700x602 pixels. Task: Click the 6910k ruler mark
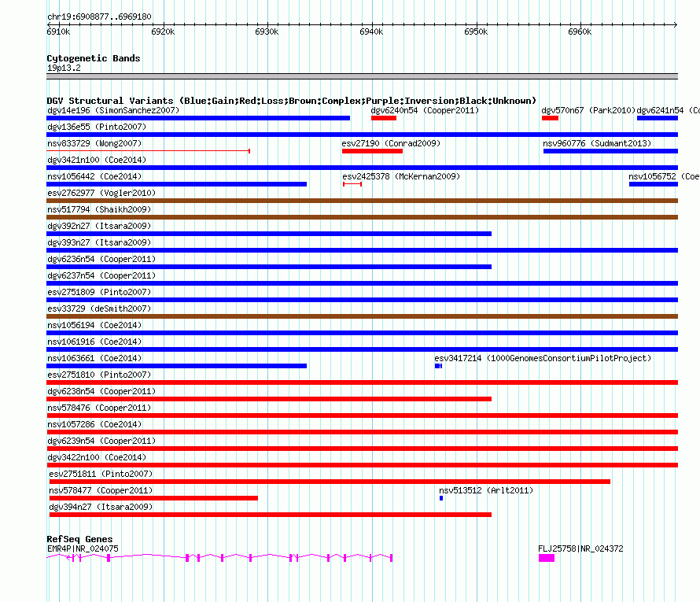pos(58,31)
